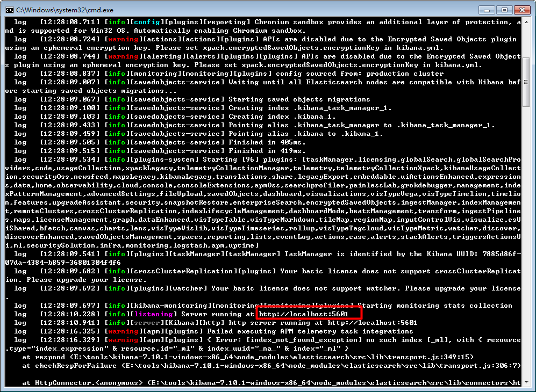Image resolution: width=536 pixels, height=392 pixels.
Task: Click the scrollbar down arrow
Action: click(526, 382)
